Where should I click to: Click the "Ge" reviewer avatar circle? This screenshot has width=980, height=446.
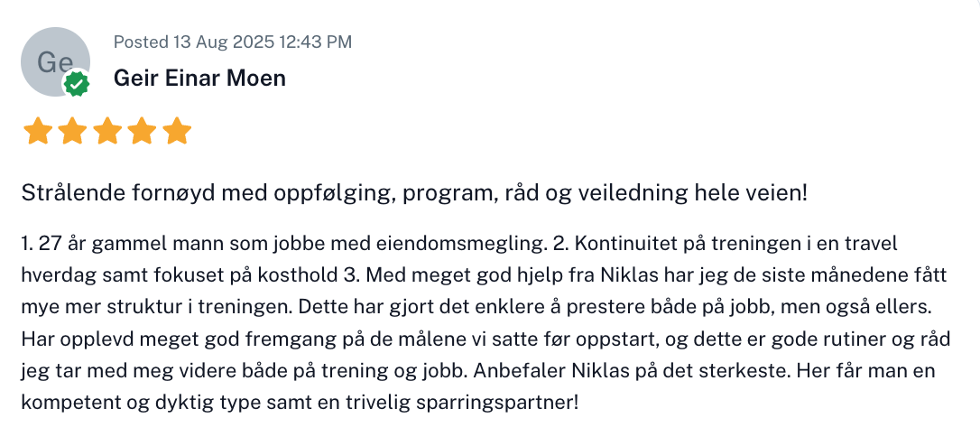pyautogui.click(x=52, y=60)
